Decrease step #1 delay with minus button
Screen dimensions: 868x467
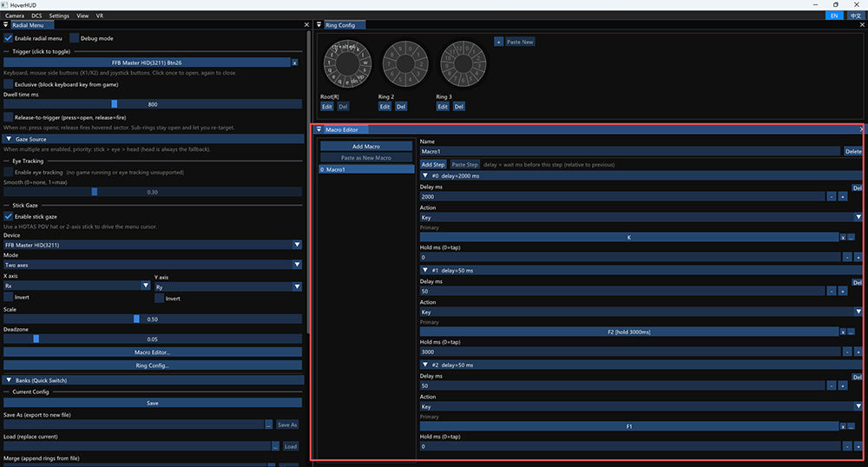832,292
